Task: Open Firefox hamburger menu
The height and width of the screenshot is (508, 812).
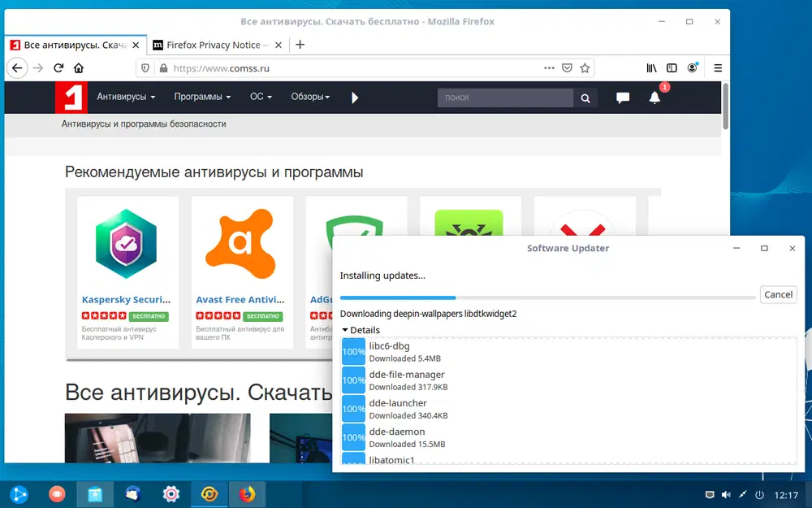Action: pyautogui.click(x=718, y=68)
